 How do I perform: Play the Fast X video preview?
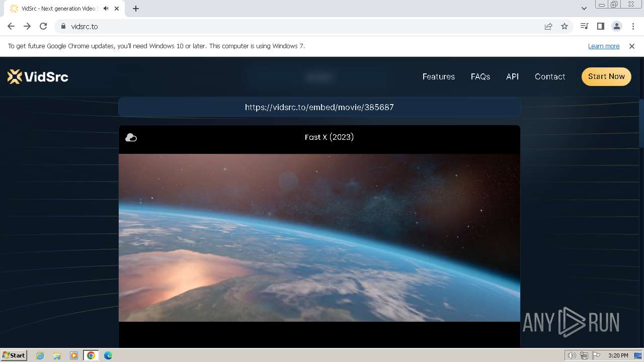319,237
